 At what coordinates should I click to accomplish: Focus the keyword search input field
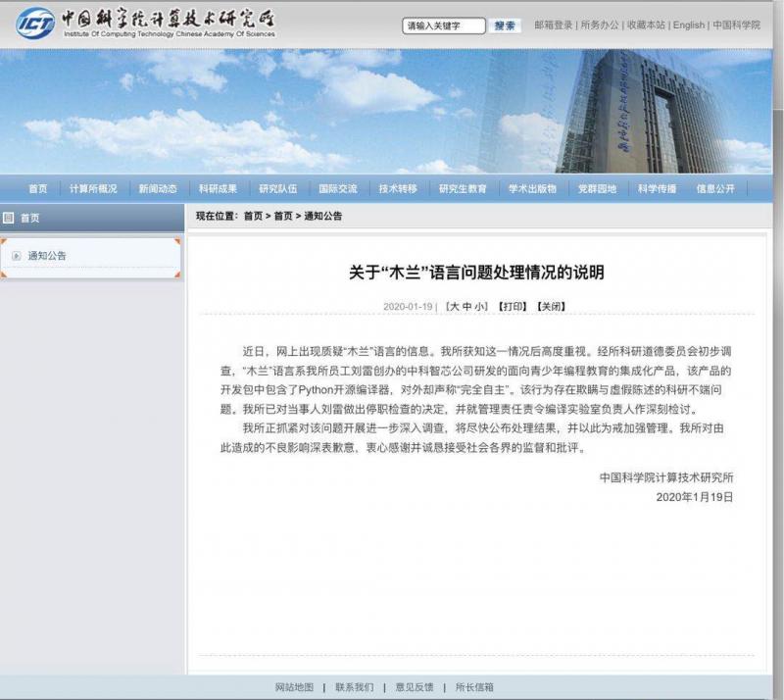point(444,25)
